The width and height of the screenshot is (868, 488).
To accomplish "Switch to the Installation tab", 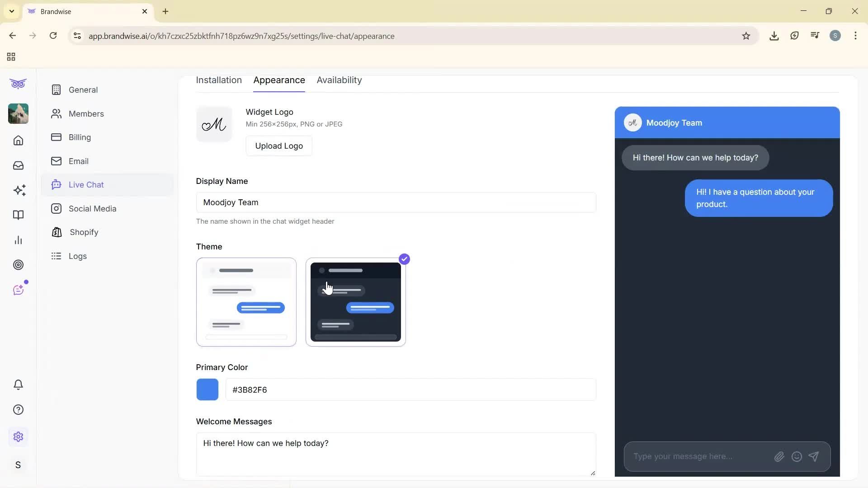I will [x=219, y=80].
